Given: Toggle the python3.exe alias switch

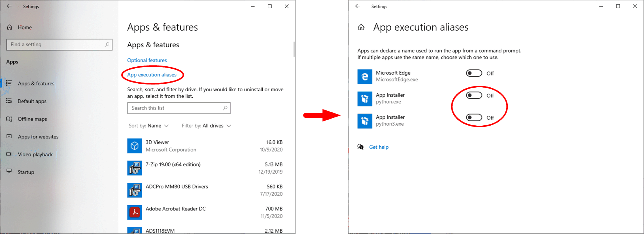Looking at the screenshot, I should tap(474, 117).
